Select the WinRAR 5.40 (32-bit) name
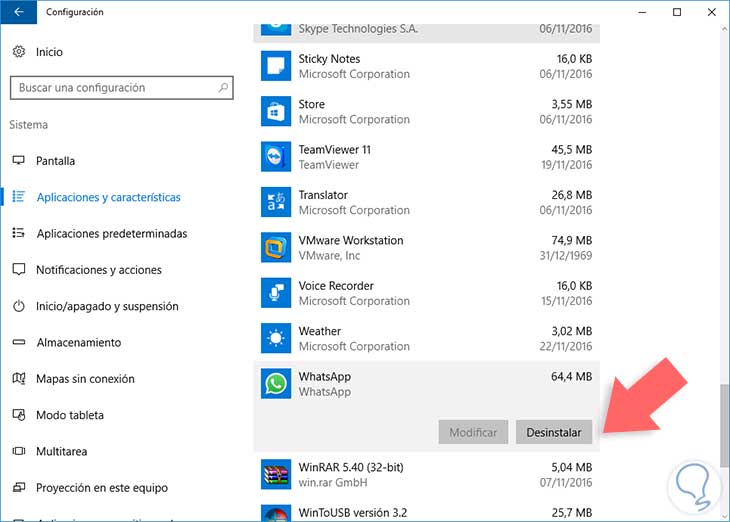This screenshot has height=522, width=730. 351,467
